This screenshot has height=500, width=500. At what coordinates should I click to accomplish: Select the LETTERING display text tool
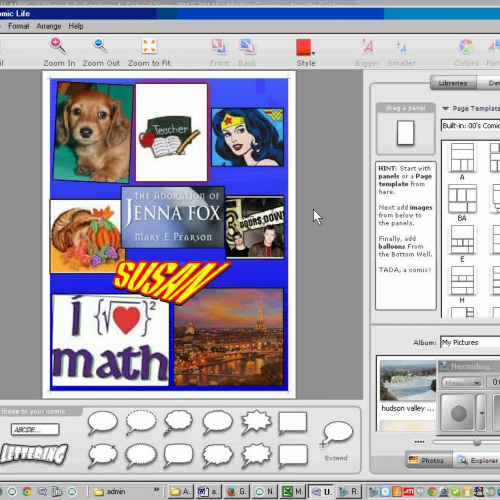pyautogui.click(x=34, y=454)
